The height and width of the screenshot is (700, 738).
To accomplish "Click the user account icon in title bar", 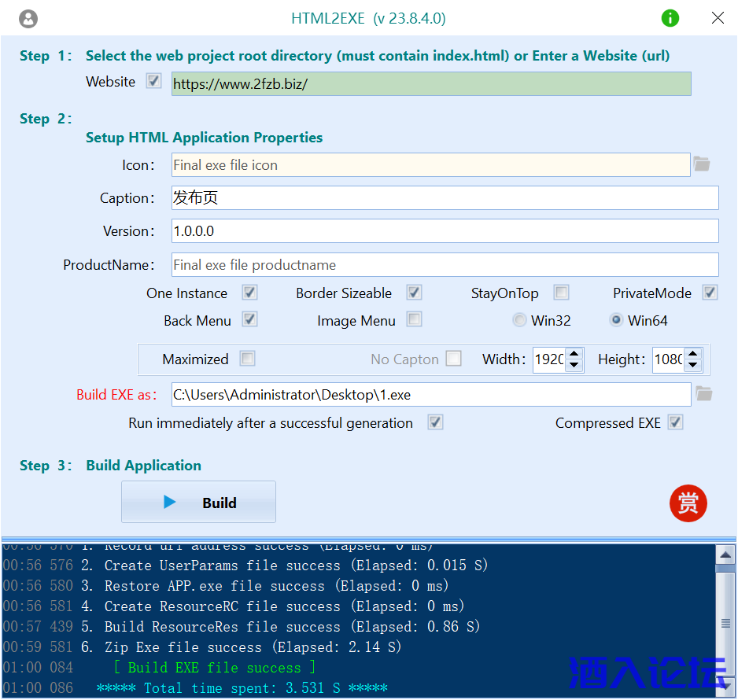I will 28,19.
